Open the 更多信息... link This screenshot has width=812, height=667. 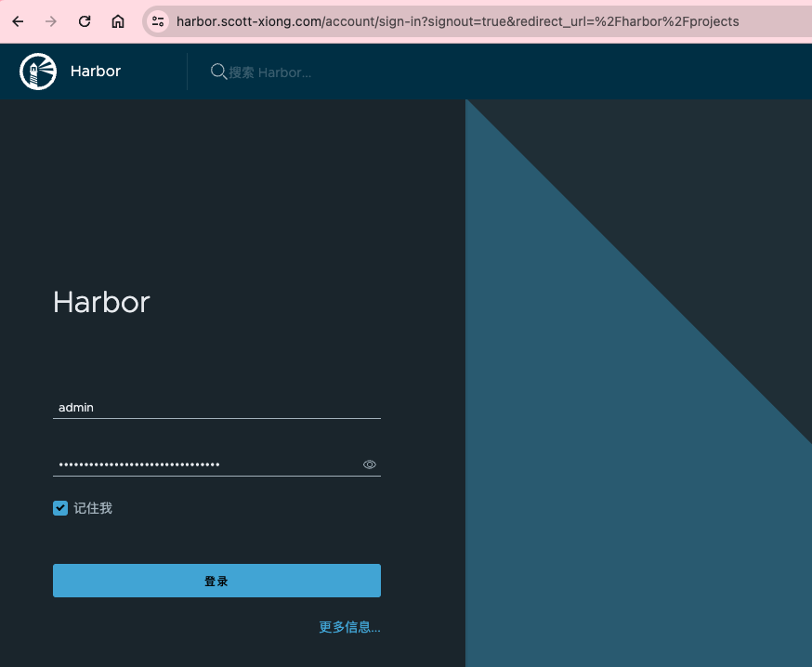(x=349, y=627)
